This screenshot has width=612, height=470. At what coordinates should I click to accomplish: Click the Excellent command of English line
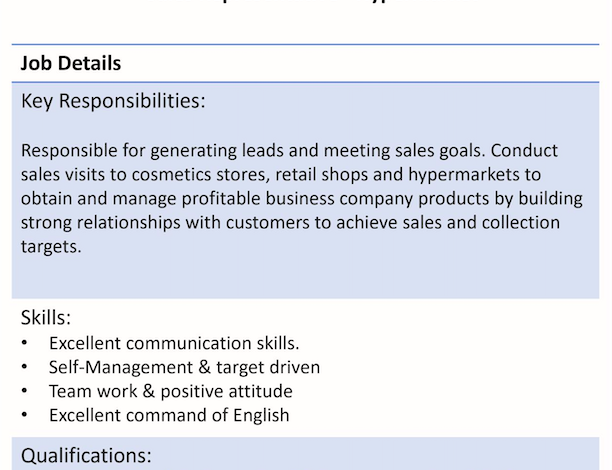click(x=169, y=415)
